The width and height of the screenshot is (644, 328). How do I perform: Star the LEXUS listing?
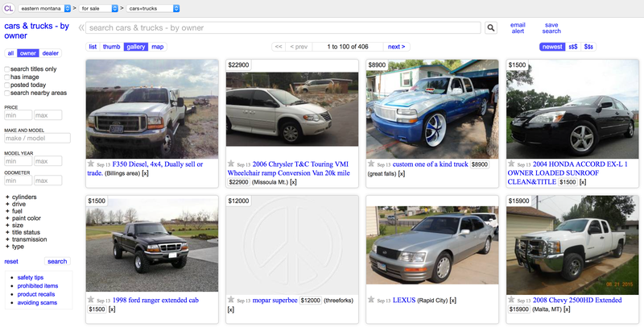371,300
